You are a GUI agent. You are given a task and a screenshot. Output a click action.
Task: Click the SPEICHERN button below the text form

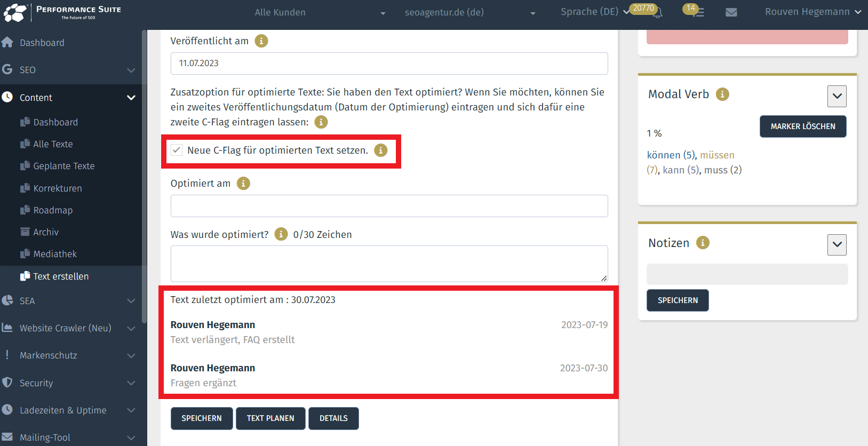(x=202, y=418)
